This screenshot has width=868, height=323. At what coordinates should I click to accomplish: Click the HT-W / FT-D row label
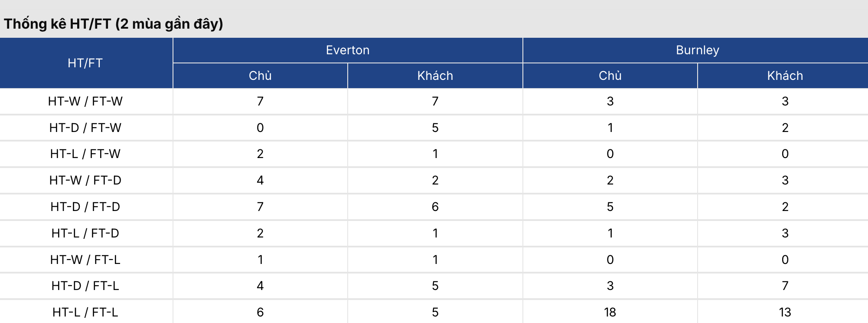[85, 181]
